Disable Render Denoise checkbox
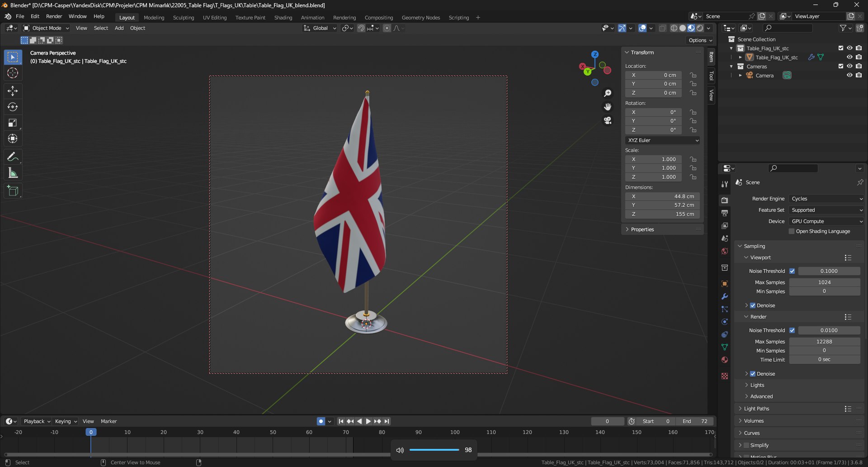Viewport: 868px width, 467px height. (x=753, y=374)
